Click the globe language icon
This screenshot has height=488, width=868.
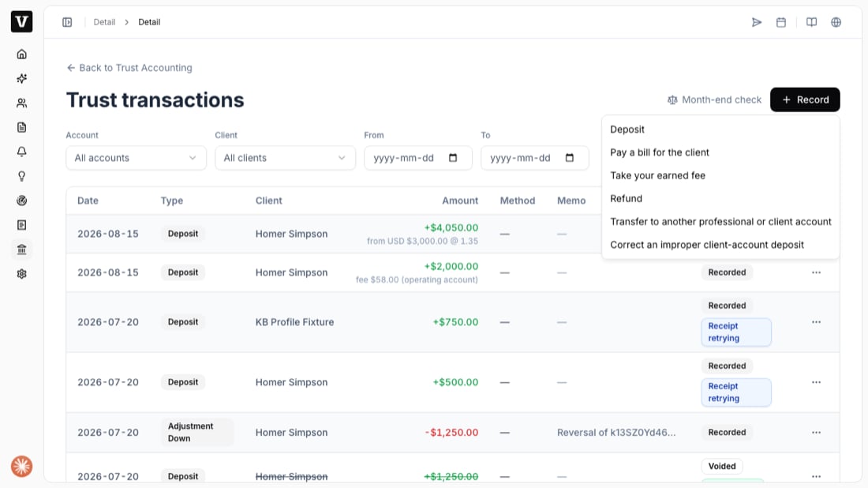click(x=836, y=22)
